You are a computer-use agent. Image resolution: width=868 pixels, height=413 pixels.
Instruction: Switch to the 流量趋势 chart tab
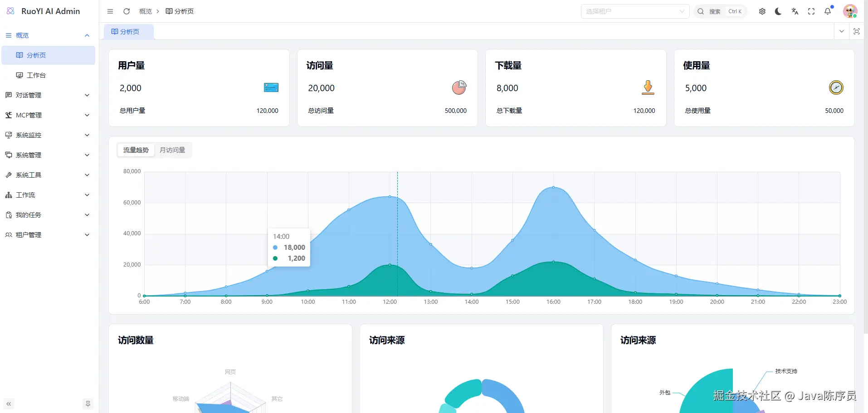136,150
